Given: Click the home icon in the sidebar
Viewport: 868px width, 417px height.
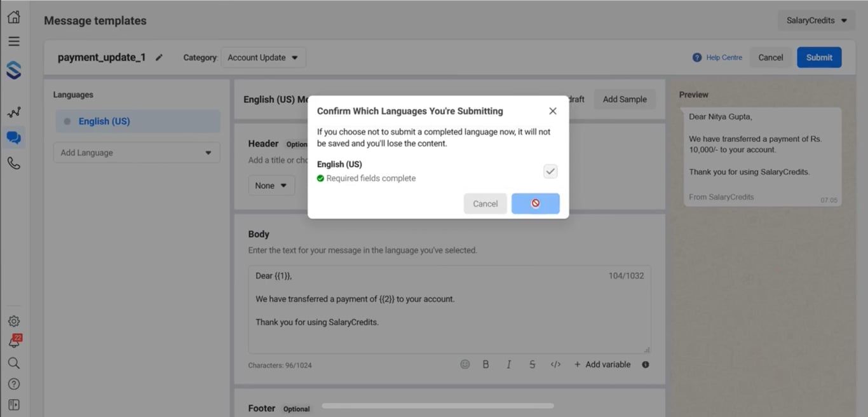Looking at the screenshot, I should (x=13, y=17).
